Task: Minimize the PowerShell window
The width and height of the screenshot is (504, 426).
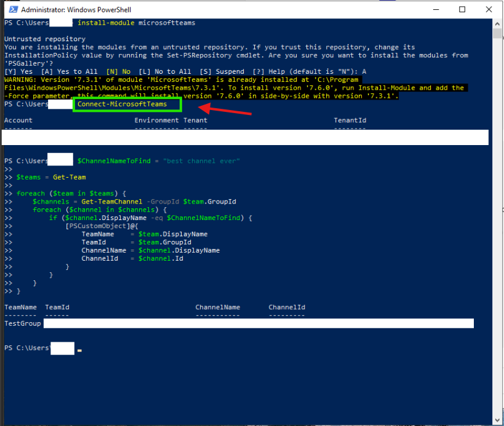Action: click(x=436, y=10)
